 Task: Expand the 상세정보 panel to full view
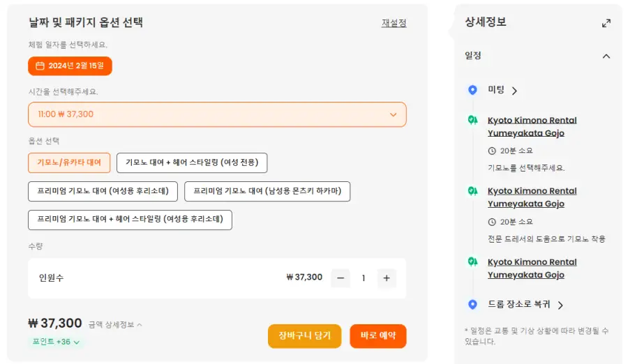[x=606, y=23]
